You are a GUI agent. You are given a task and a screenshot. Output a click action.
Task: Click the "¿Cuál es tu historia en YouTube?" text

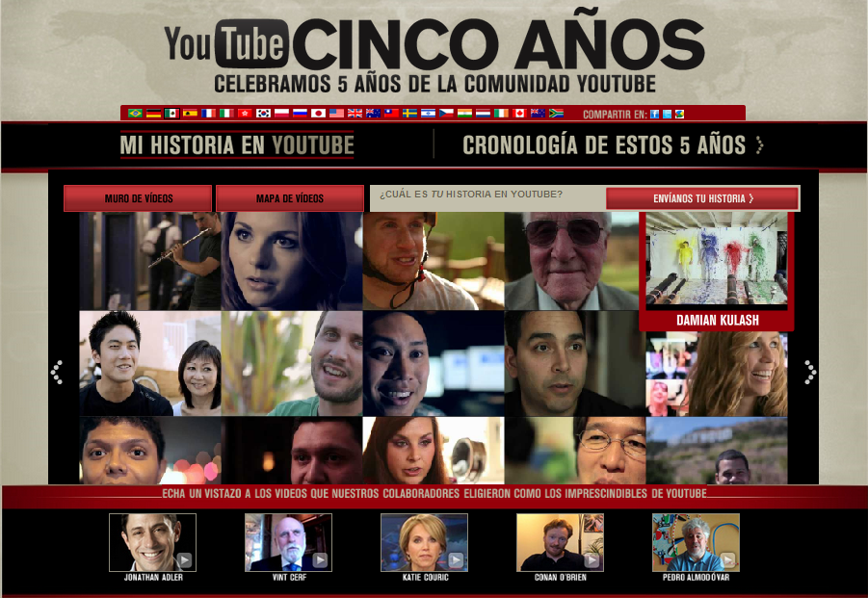coord(471,195)
